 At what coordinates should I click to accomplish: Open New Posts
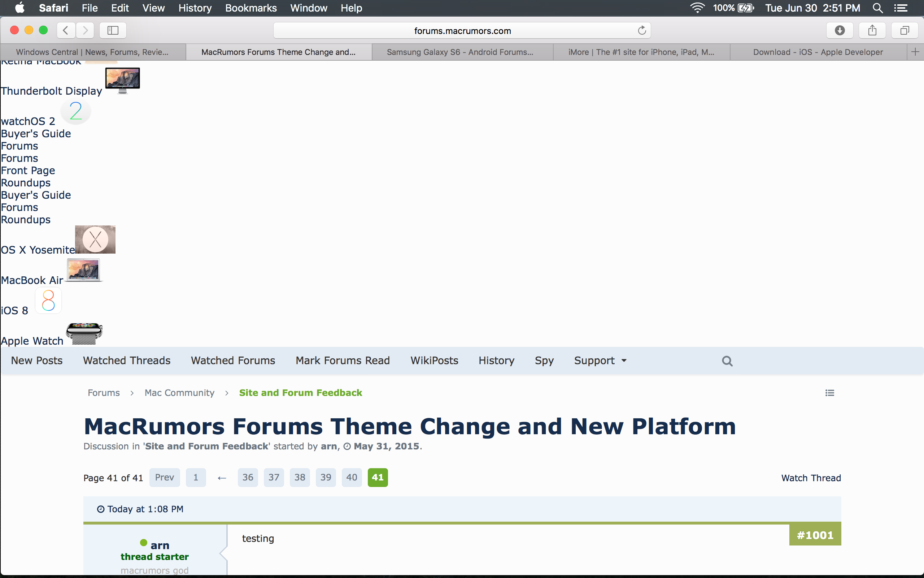pos(37,361)
